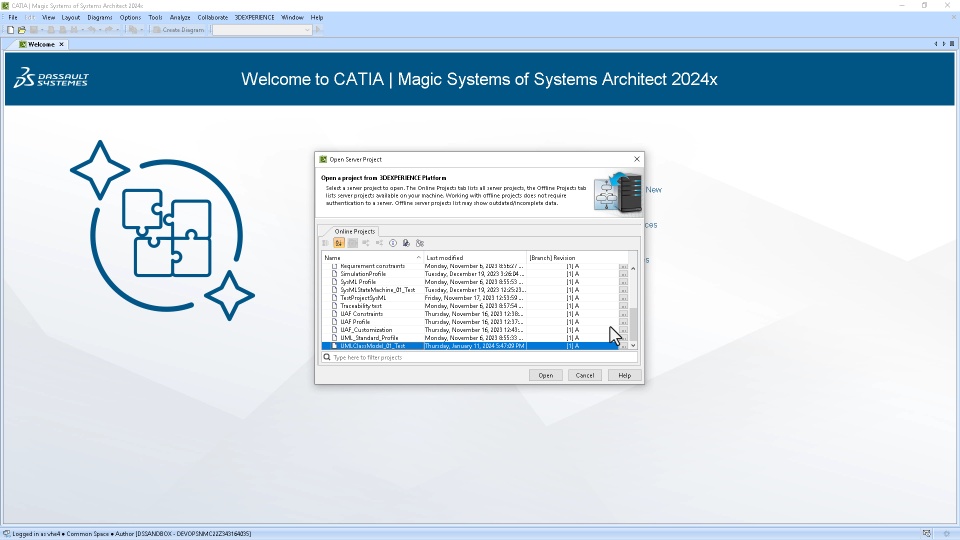Select the SimulationProfile project row
Viewport: 960px width, 540px height.
click(x=470, y=274)
